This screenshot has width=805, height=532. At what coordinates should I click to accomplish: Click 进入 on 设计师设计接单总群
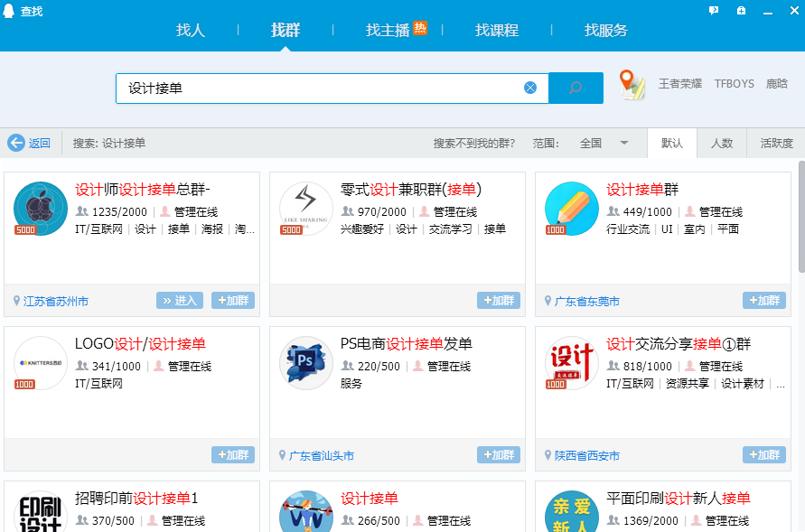179,300
